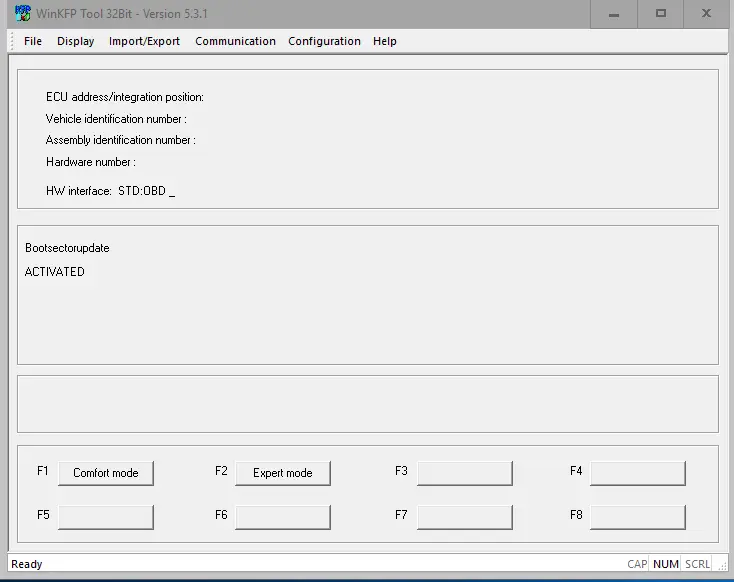Click the empty F7 button
The image size is (734, 582).
pos(465,517)
